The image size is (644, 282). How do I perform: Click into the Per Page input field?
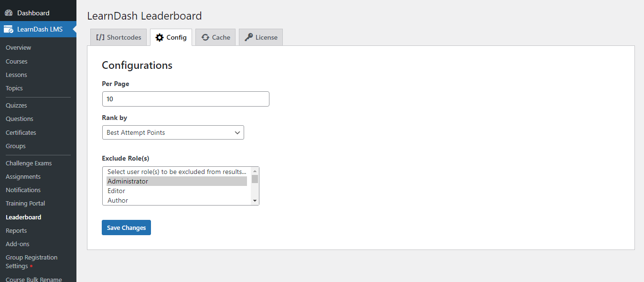coord(186,99)
